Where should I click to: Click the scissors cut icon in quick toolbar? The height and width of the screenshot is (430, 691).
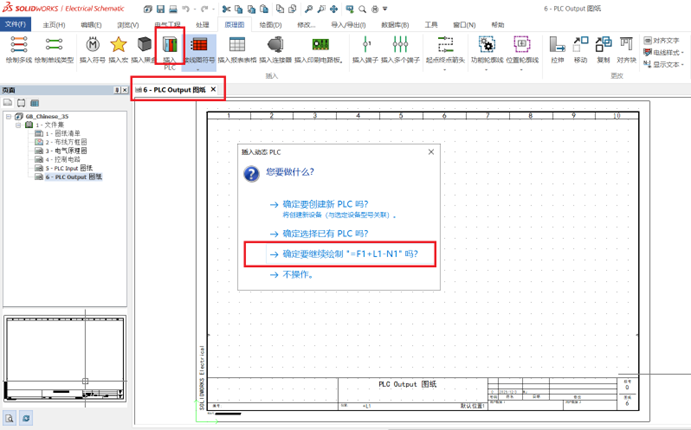[226, 9]
